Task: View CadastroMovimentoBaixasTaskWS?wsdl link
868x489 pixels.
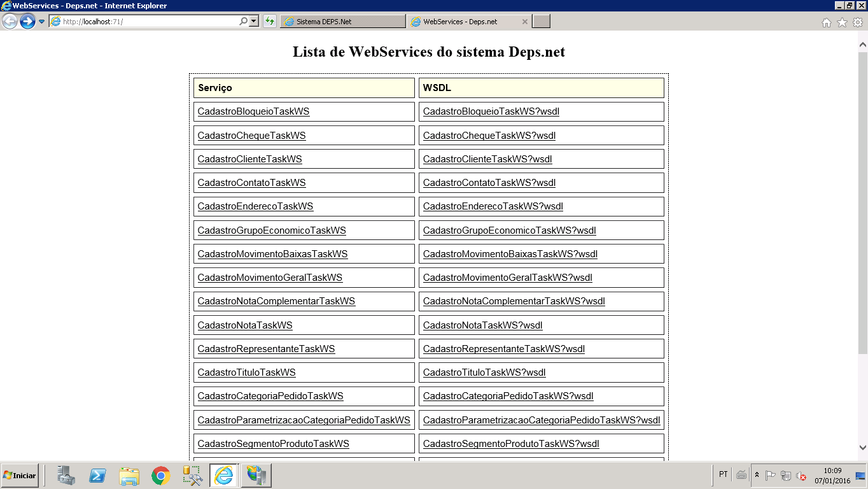Action: 510,254
